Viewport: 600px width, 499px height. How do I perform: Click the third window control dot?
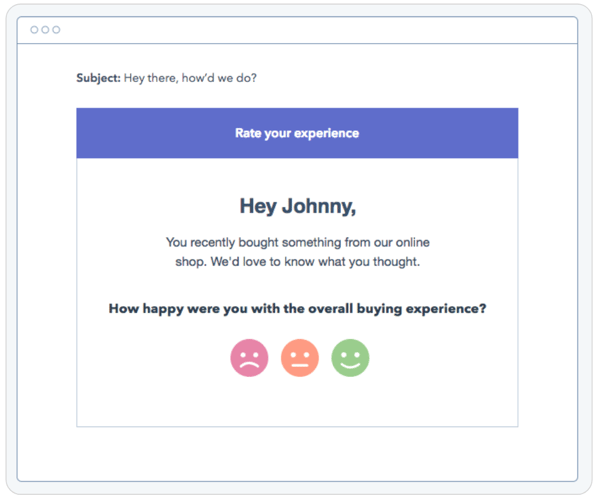[x=56, y=30]
